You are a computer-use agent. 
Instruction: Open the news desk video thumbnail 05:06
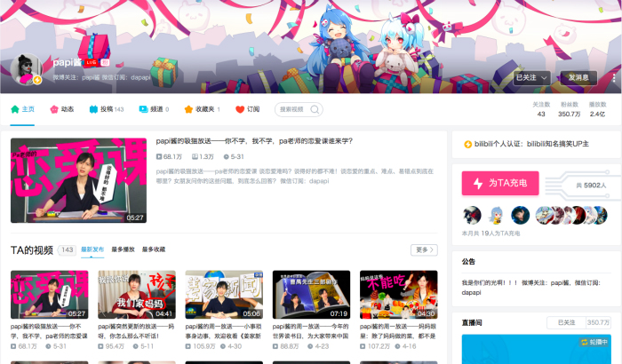[x=224, y=295]
